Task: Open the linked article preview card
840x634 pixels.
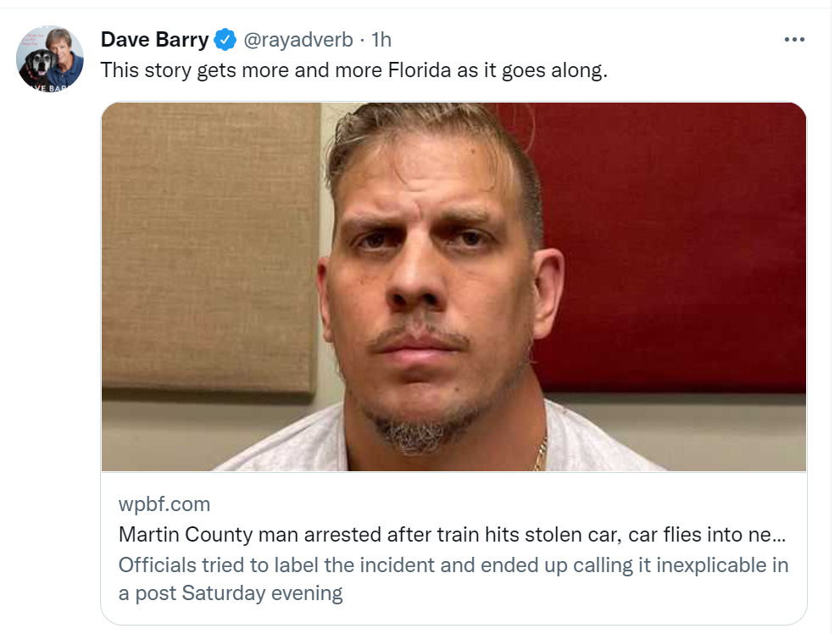Action: [453, 356]
